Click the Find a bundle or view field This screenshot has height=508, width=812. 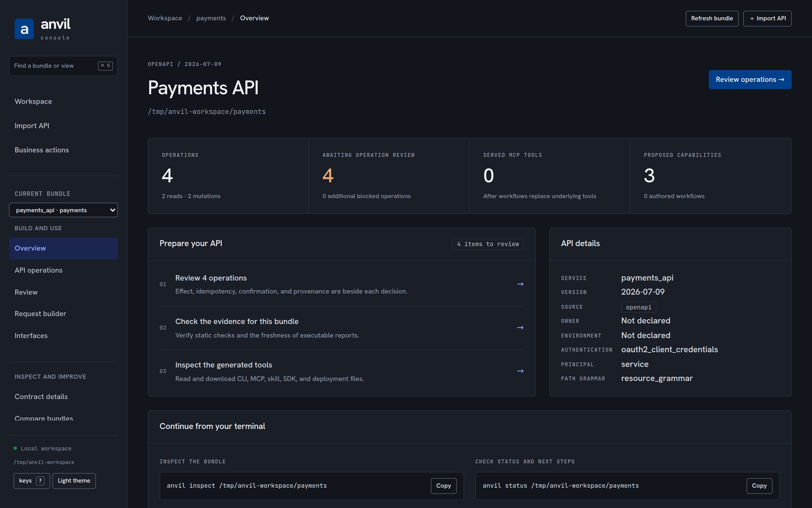click(63, 66)
